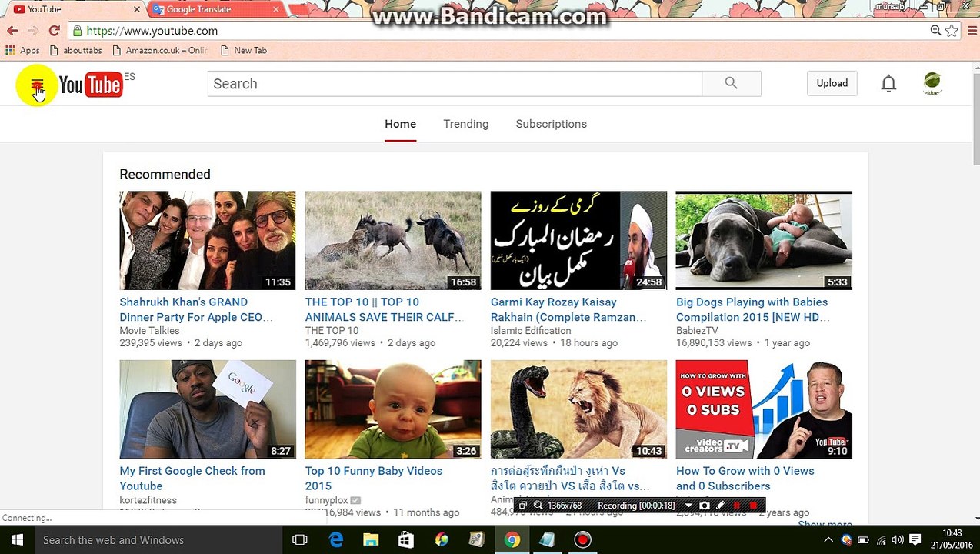The image size is (980, 554).
Task: Open My First Google Check from Youtube title
Action: tap(192, 478)
